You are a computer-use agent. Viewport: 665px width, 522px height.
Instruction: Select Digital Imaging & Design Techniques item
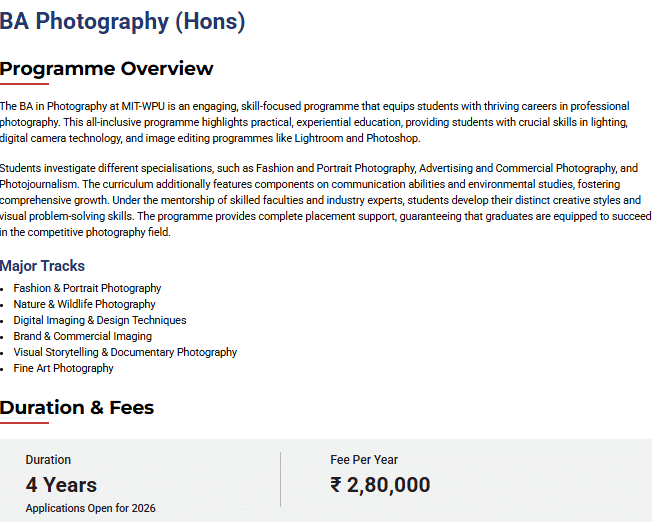pyautogui.click(x=100, y=320)
